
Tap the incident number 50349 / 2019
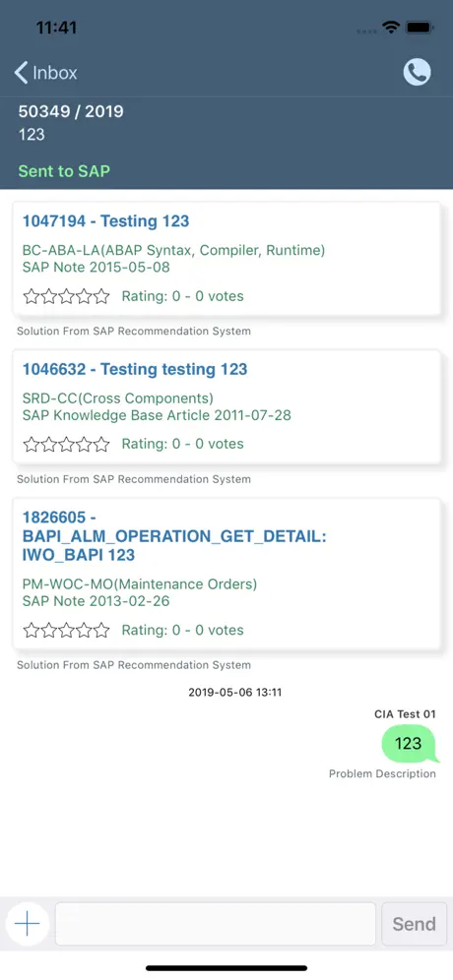71,112
